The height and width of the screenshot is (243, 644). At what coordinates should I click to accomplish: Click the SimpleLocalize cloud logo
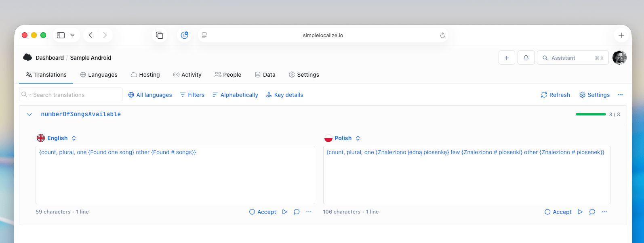click(27, 57)
